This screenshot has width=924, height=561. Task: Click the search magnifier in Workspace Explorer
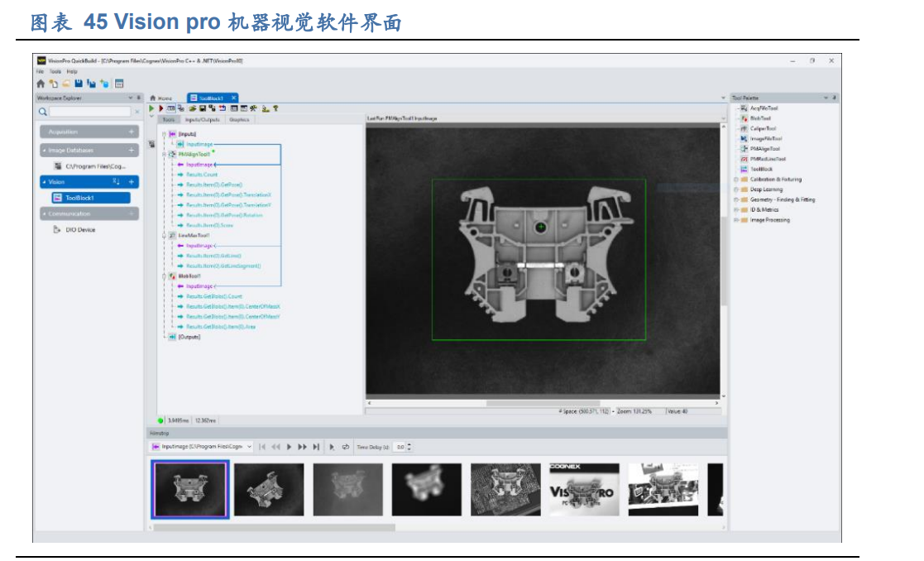(42, 112)
